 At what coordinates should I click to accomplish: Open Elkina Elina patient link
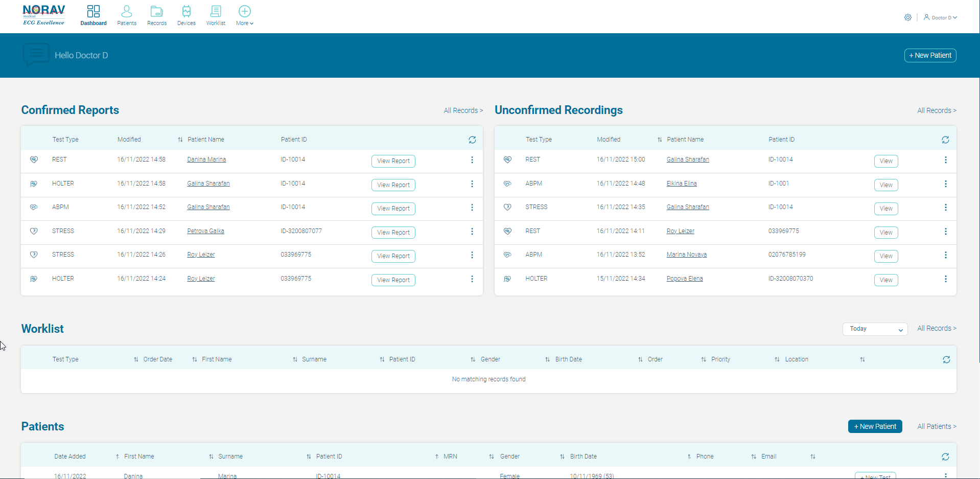tap(682, 184)
